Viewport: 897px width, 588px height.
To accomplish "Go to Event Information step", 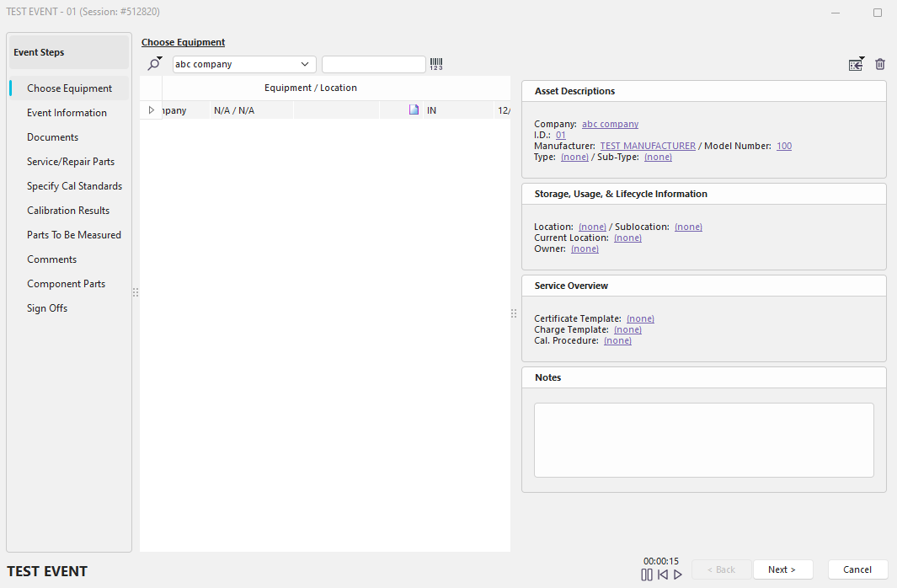I will pos(67,113).
